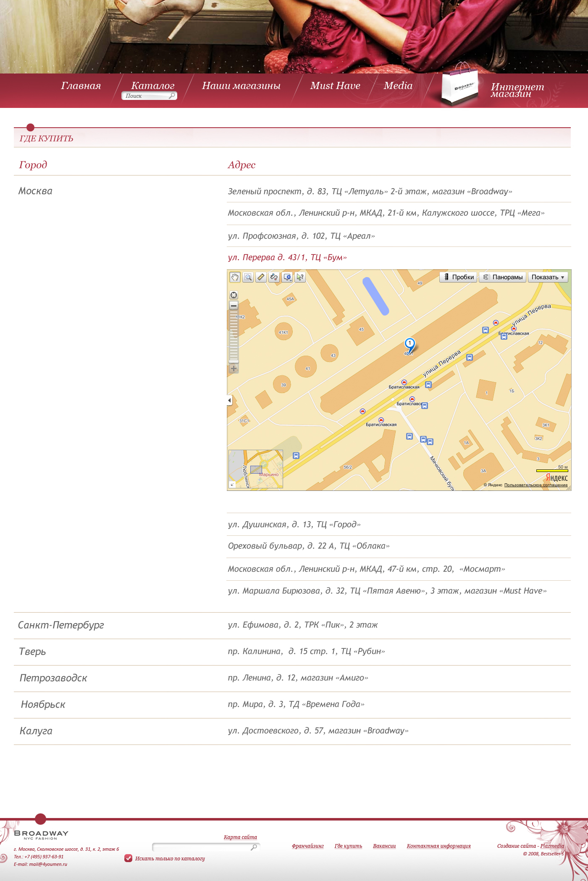Screen dimensions: 588x881
Task: Open the Контактная информация footer link
Action: click(x=438, y=846)
